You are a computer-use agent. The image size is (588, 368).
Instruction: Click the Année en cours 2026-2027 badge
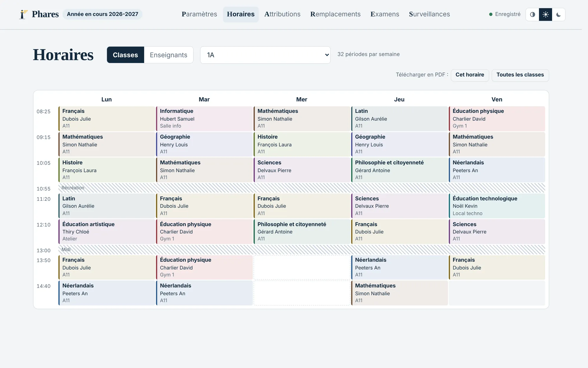(x=102, y=14)
